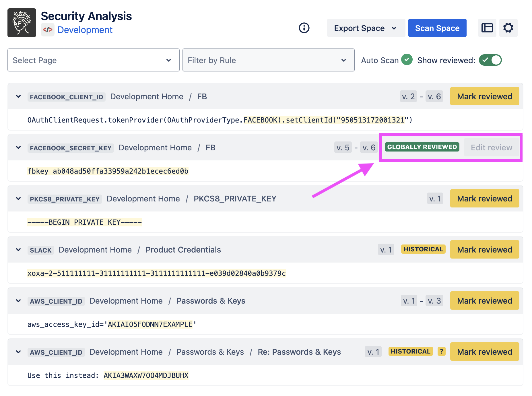This screenshot has width=532, height=396.
Task: Open the Development space link
Action: [85, 30]
